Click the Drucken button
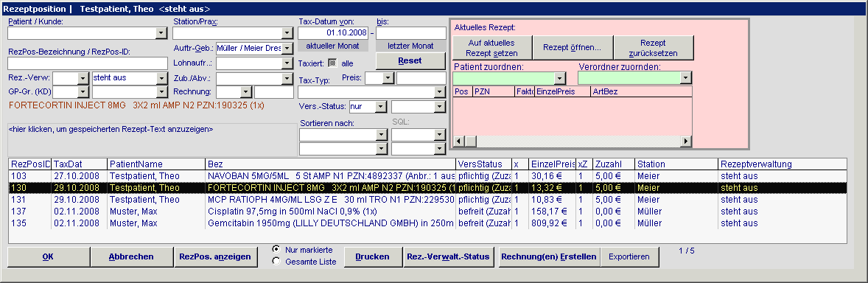 pos(372,257)
